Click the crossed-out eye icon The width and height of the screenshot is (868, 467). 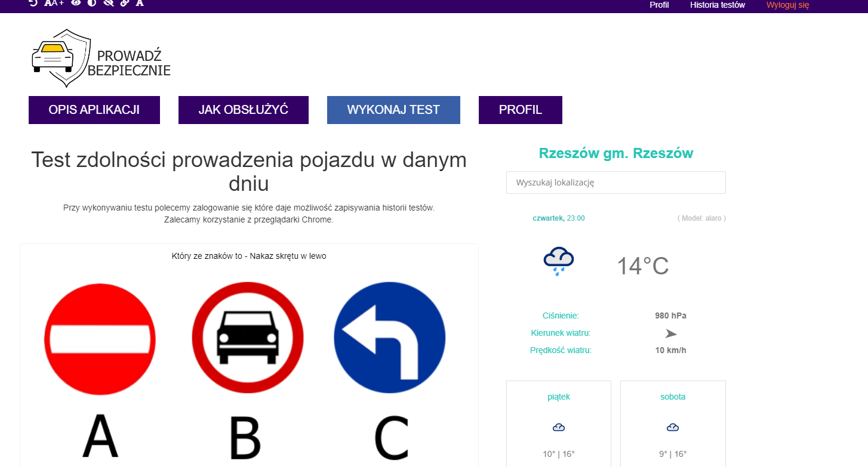[108, 3]
